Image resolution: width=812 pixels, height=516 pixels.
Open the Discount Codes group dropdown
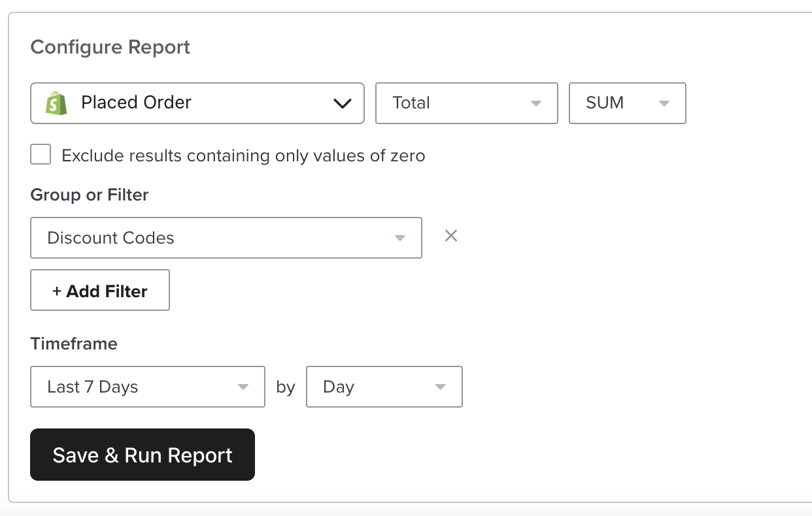pos(226,238)
